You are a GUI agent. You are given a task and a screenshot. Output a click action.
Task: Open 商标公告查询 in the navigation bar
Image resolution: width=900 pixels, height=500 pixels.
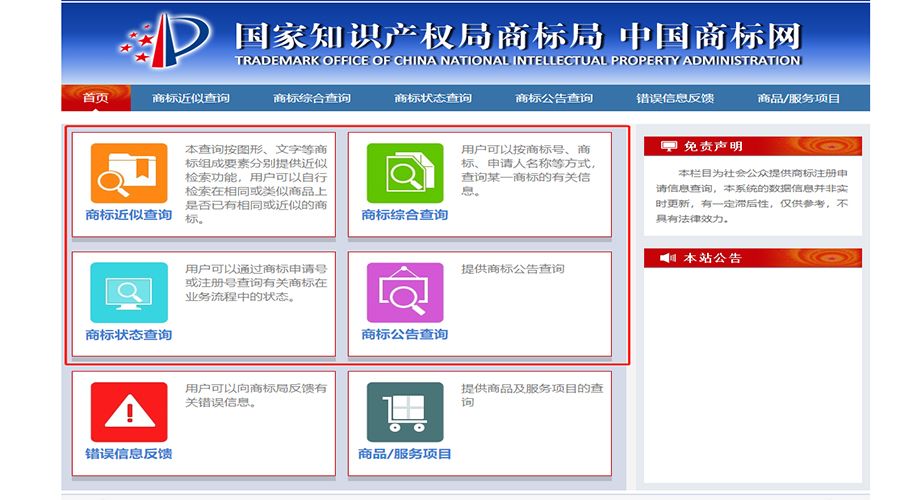pos(554,98)
